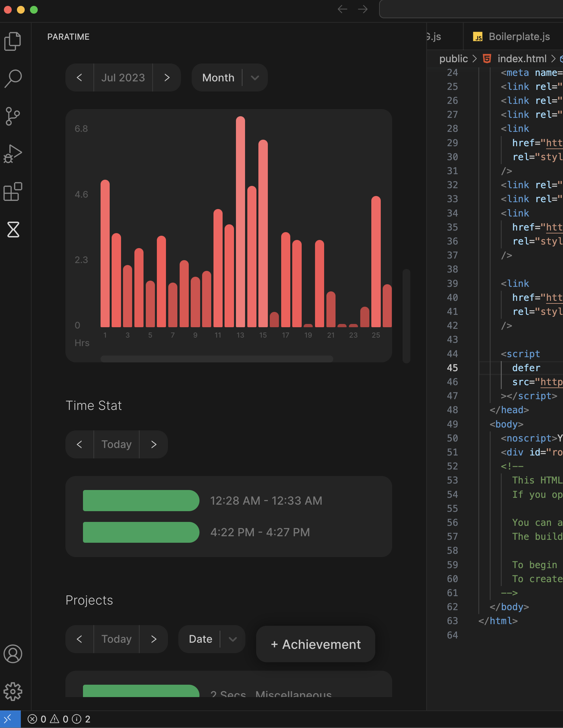The width and height of the screenshot is (563, 728).
Task: Click the macOS green zoom window button
Action: click(34, 10)
